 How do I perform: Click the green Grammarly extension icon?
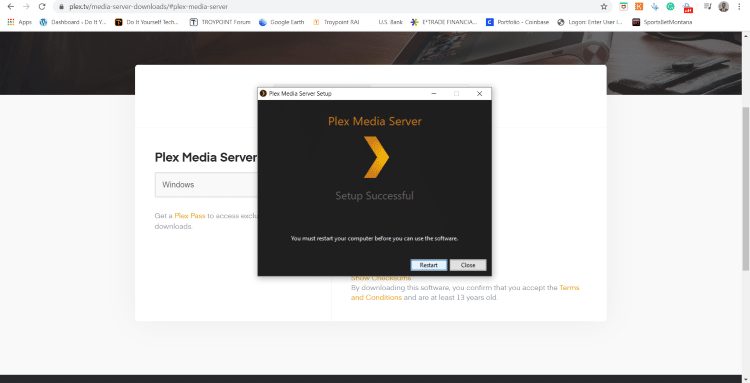[x=671, y=7]
